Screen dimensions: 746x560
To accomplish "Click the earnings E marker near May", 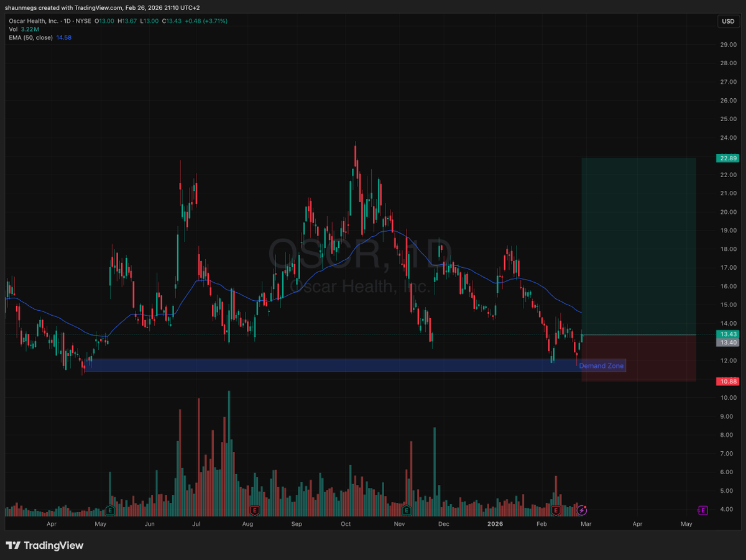I will point(110,510).
